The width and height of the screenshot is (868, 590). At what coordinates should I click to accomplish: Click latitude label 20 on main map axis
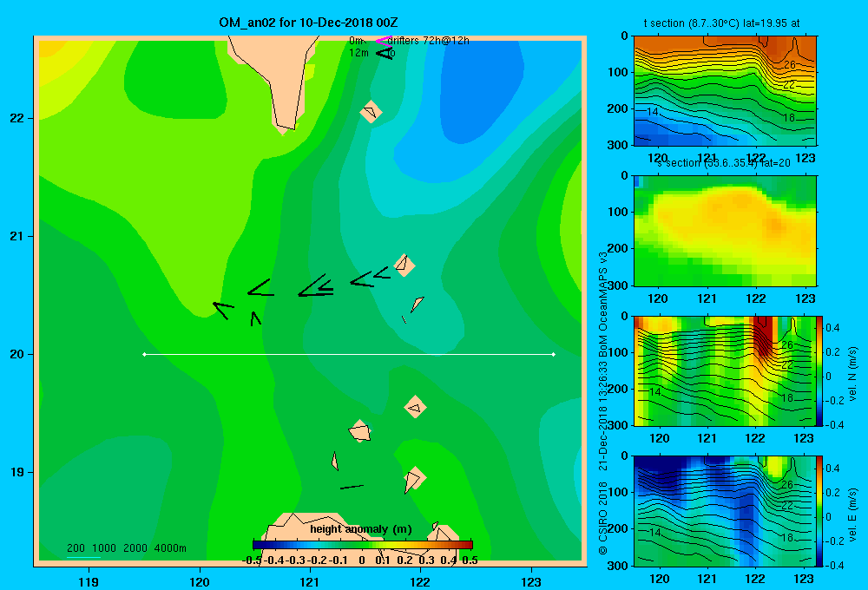17,354
